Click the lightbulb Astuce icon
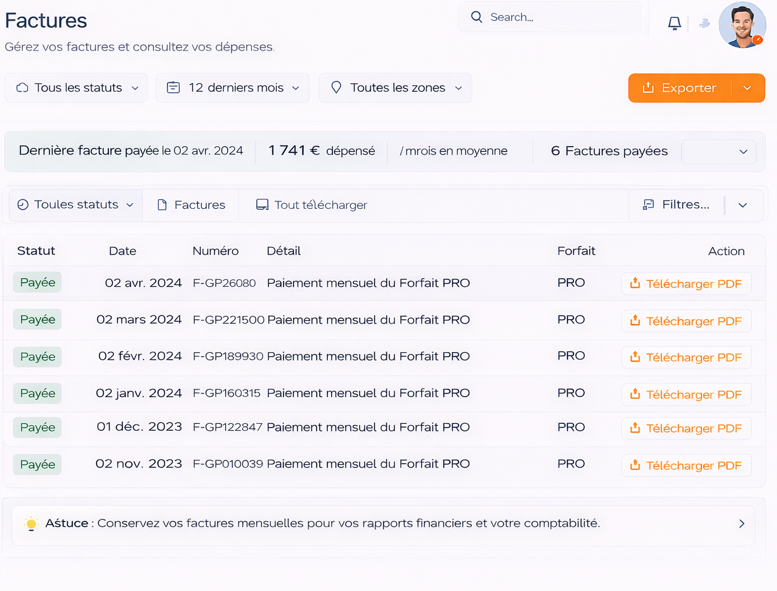This screenshot has height=591, width=777. (31, 524)
